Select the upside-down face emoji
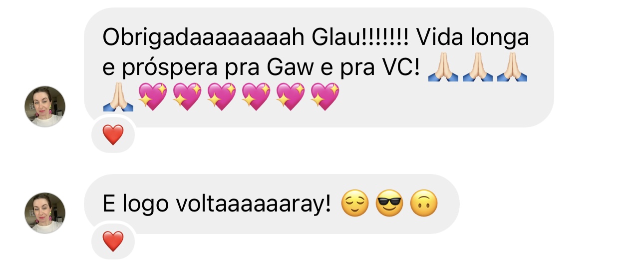Screen dimensions: 644x275 [x=424, y=204]
